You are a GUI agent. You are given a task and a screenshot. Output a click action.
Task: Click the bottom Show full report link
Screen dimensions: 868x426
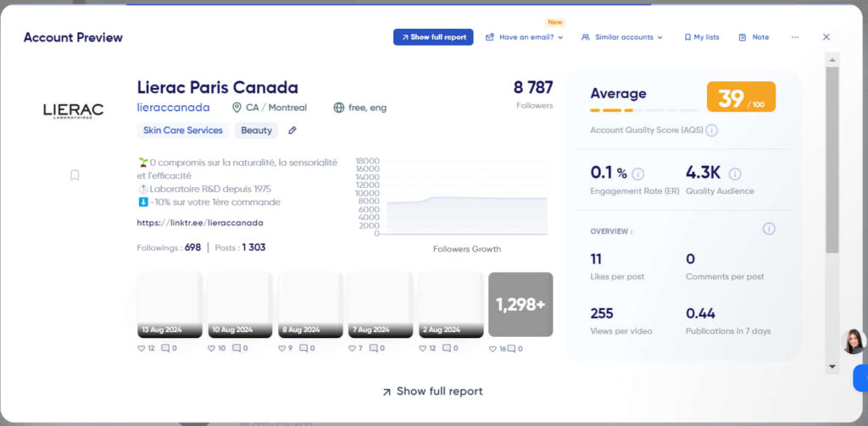pyautogui.click(x=432, y=391)
